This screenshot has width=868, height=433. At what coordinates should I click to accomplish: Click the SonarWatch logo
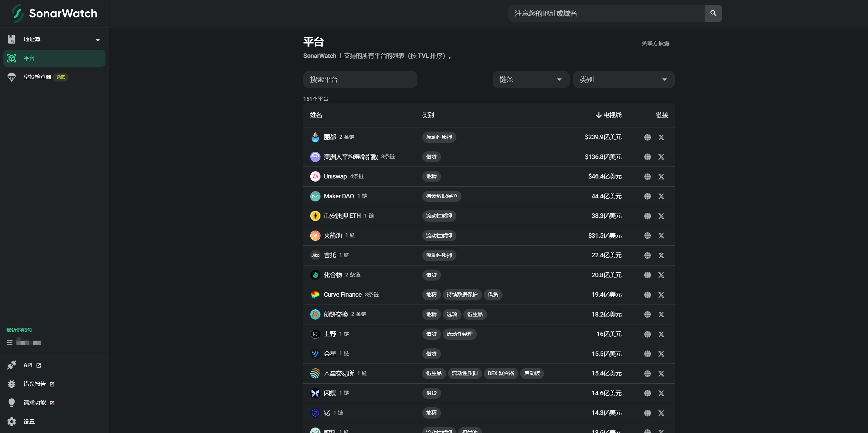[x=53, y=13]
